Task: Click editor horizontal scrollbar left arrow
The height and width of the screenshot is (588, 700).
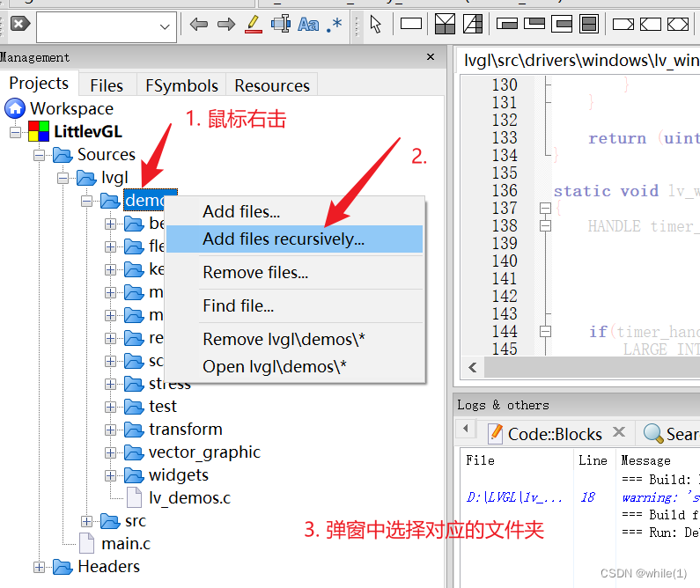Action: (473, 367)
